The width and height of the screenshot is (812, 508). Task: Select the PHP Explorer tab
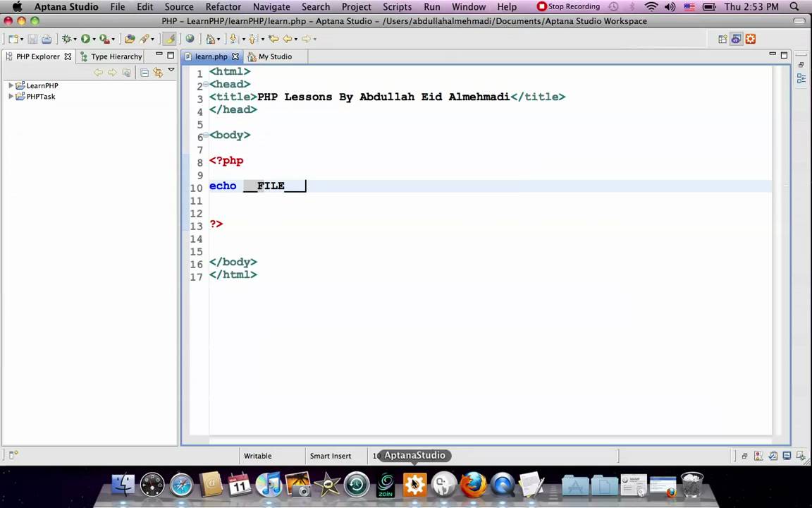(38, 56)
